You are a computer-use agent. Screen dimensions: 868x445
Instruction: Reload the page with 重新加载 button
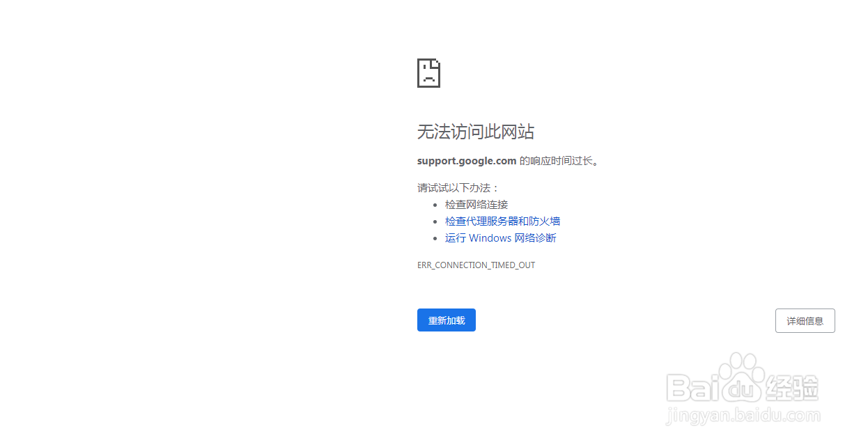click(447, 320)
